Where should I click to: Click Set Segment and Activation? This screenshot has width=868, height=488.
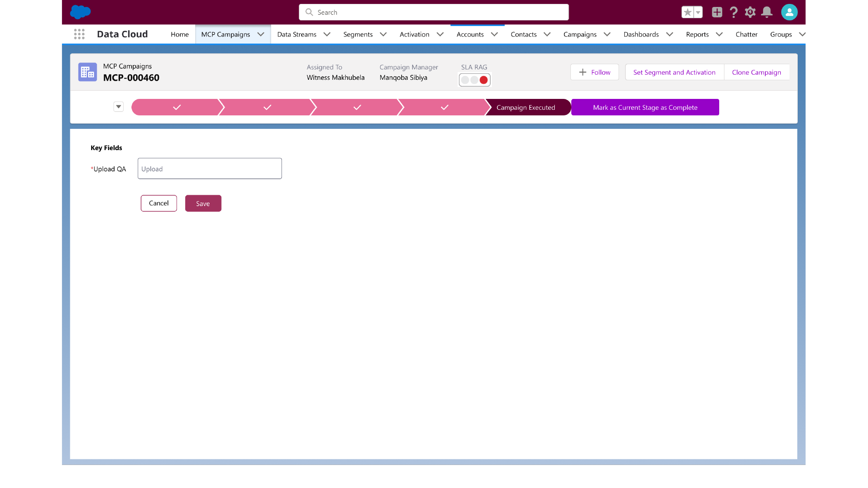tap(674, 72)
